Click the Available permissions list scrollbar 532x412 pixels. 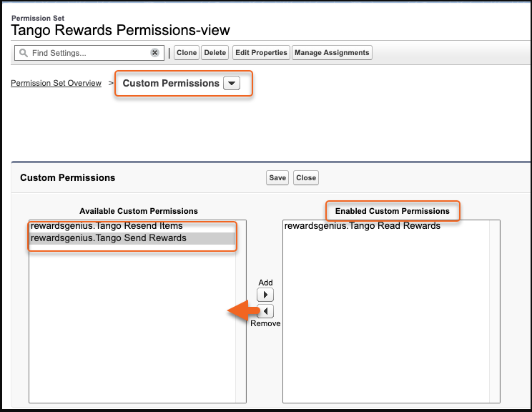(x=241, y=312)
